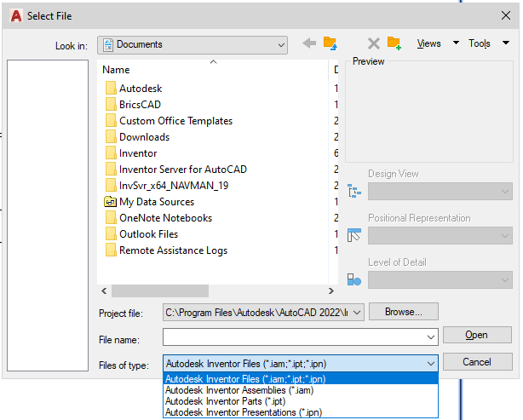Click the Delete X icon in toolbar
Image resolution: width=523 pixels, height=420 pixels.
(x=374, y=43)
